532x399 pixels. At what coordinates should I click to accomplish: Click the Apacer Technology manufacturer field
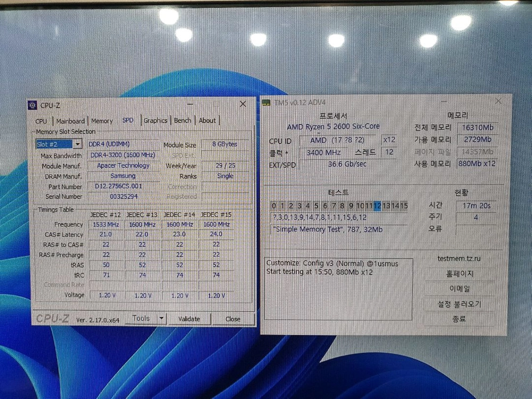coord(123,165)
